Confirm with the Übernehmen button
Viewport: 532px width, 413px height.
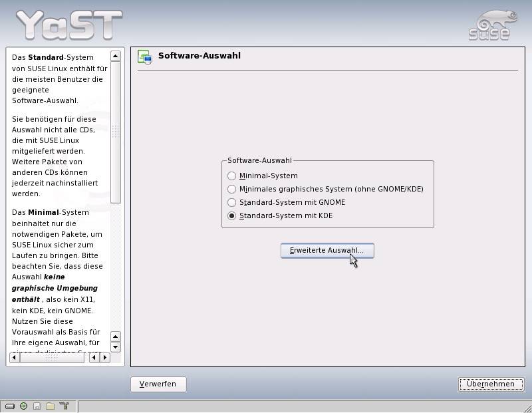tap(491, 384)
